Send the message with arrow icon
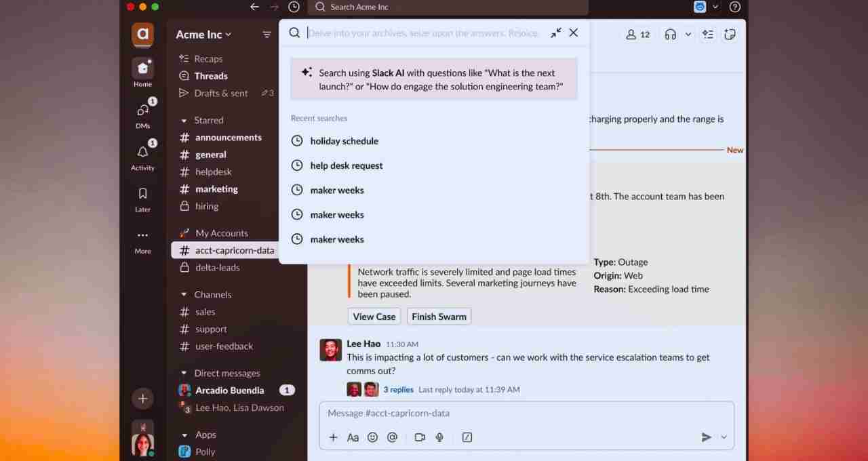Screen dimensions: 868x461 (x=706, y=437)
